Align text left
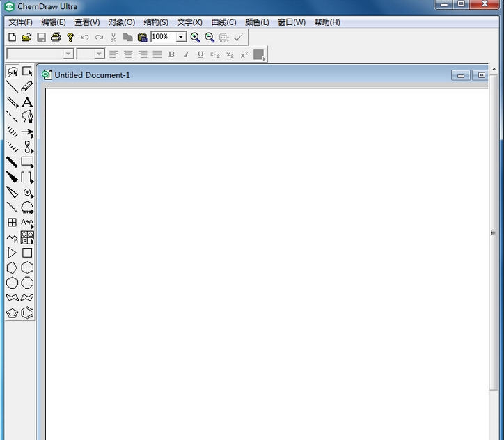Viewport: 504px width, 440px height. click(113, 54)
